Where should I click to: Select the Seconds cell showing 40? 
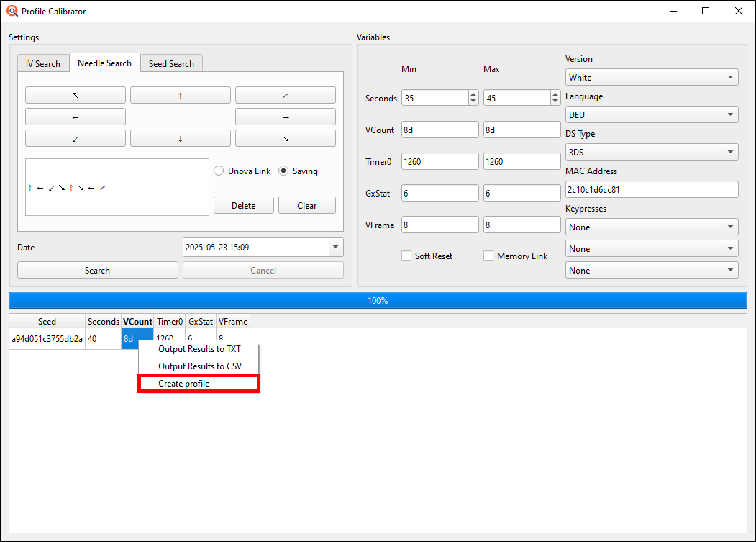103,339
